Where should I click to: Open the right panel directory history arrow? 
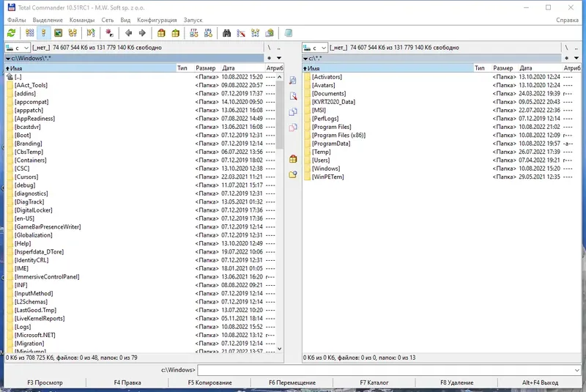(x=576, y=58)
